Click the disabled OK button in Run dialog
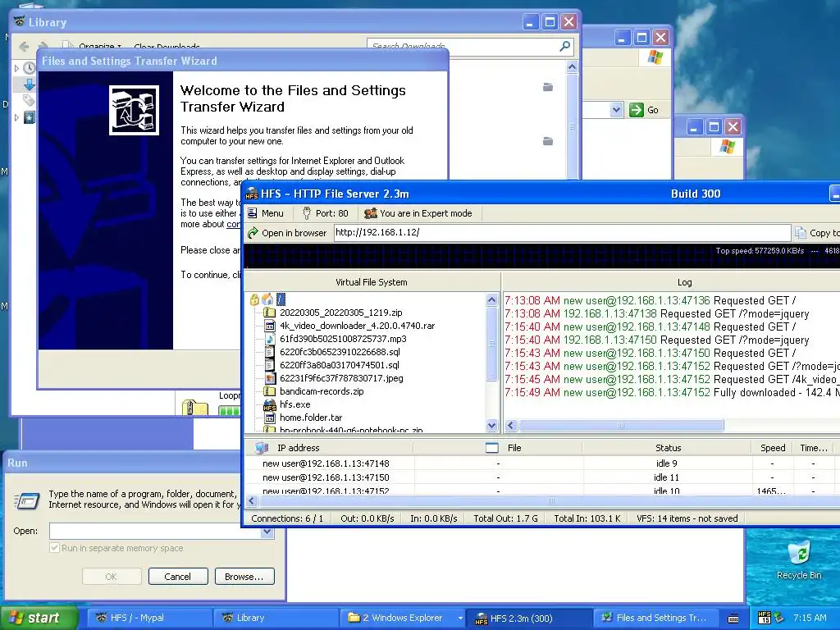Viewport: 840px width, 630px height. pos(112,577)
